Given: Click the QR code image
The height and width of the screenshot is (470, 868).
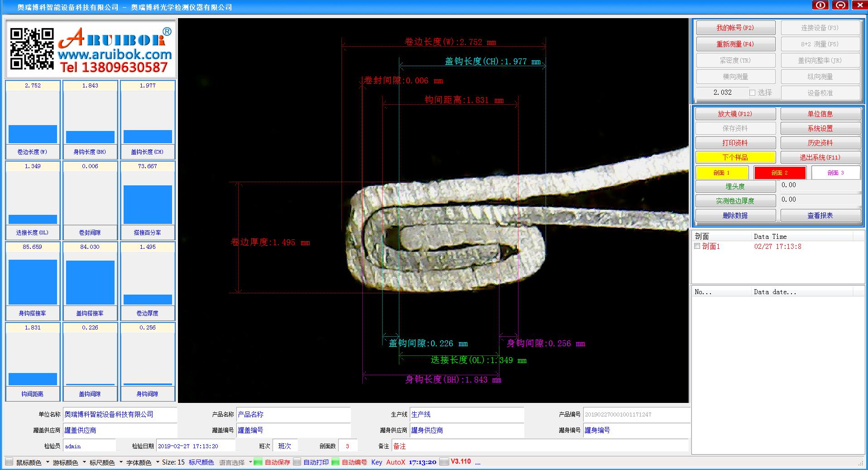Looking at the screenshot, I should [32, 49].
